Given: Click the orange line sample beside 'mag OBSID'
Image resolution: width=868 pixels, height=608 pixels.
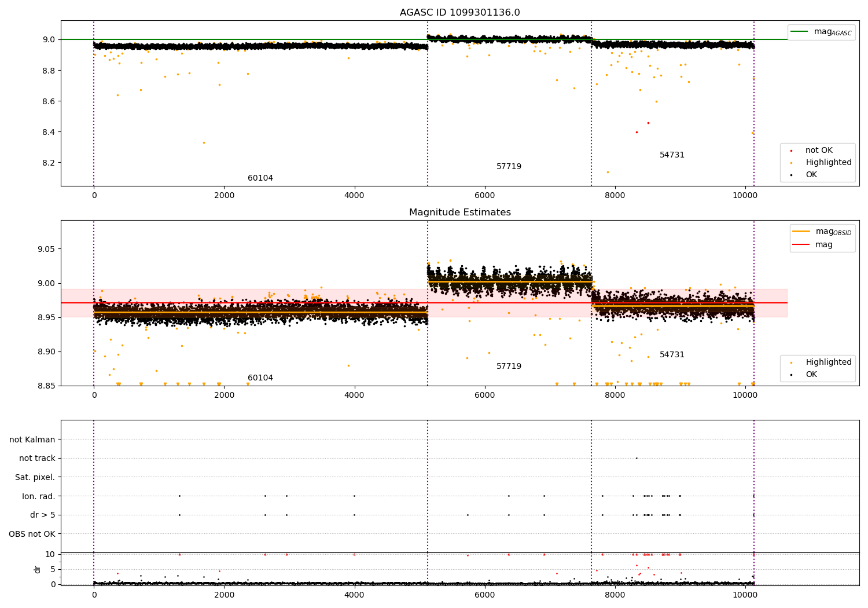Looking at the screenshot, I should (x=801, y=232).
